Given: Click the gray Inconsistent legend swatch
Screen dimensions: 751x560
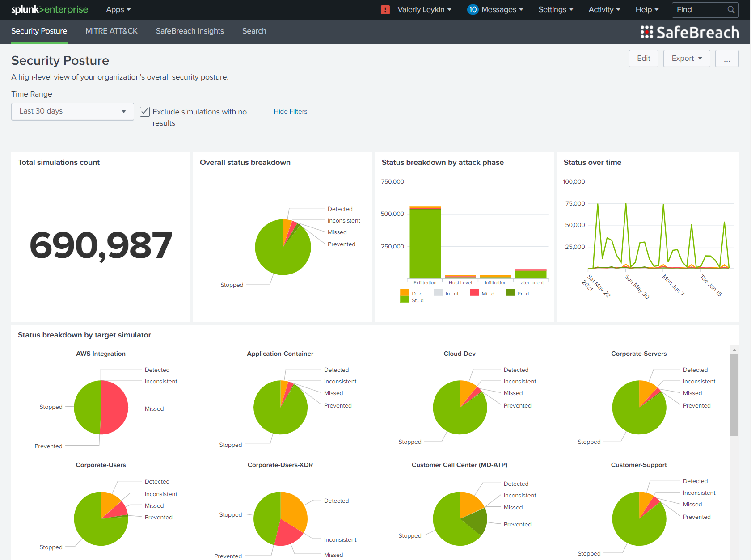Looking at the screenshot, I should pyautogui.click(x=438, y=293).
